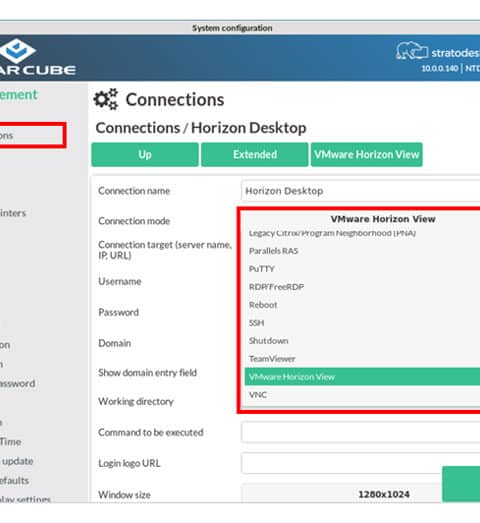This screenshot has width=480, height=523.
Task: Choose VNC connection mode
Action: tap(258, 395)
